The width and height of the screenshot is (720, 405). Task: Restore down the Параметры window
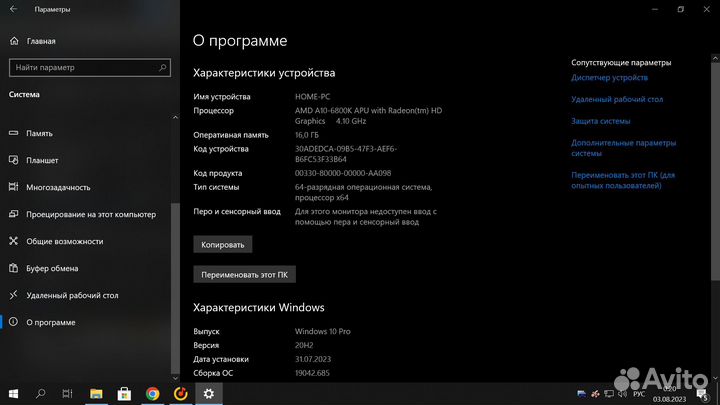[x=681, y=9]
